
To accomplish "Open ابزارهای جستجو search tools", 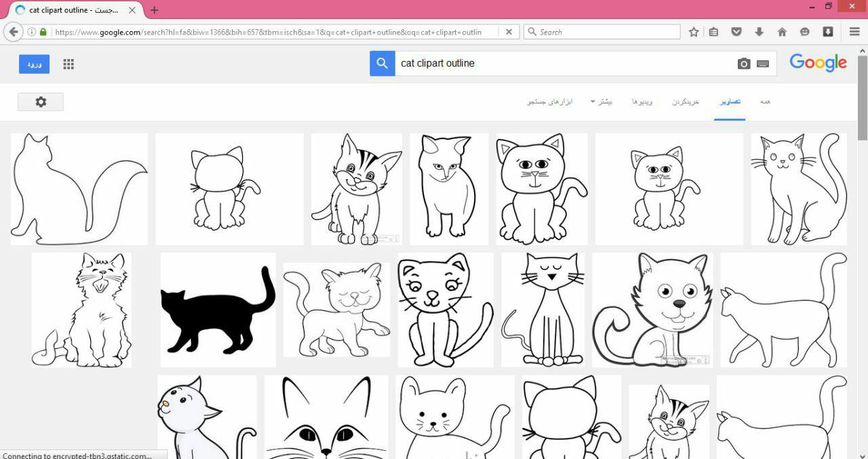I will pyautogui.click(x=550, y=102).
